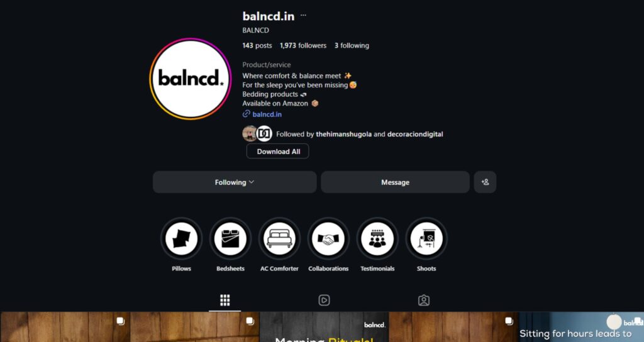Open the Collaborations handshake highlight
This screenshot has height=342, width=644.
328,238
